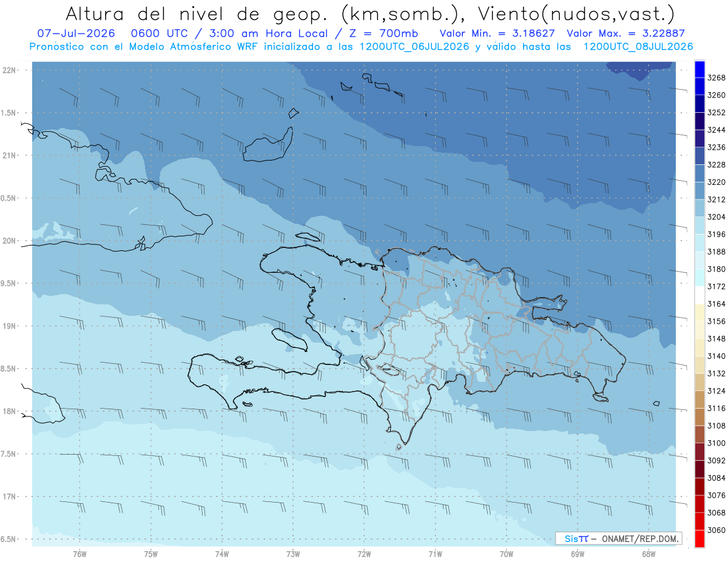The height and width of the screenshot is (562, 728).
Task: Click the "3220" legend value
Action: coord(716,182)
